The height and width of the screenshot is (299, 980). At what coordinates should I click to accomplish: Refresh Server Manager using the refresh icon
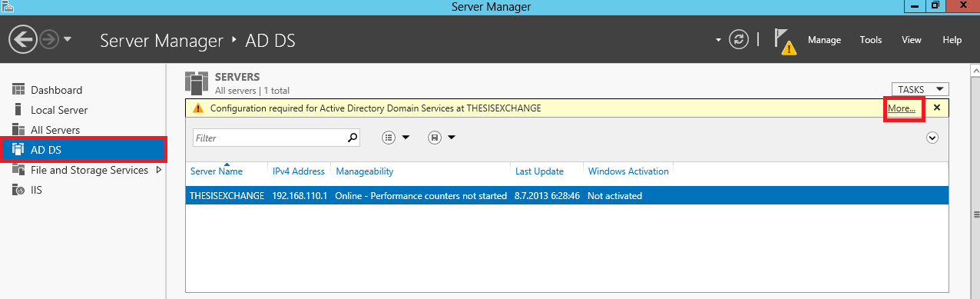[x=739, y=40]
